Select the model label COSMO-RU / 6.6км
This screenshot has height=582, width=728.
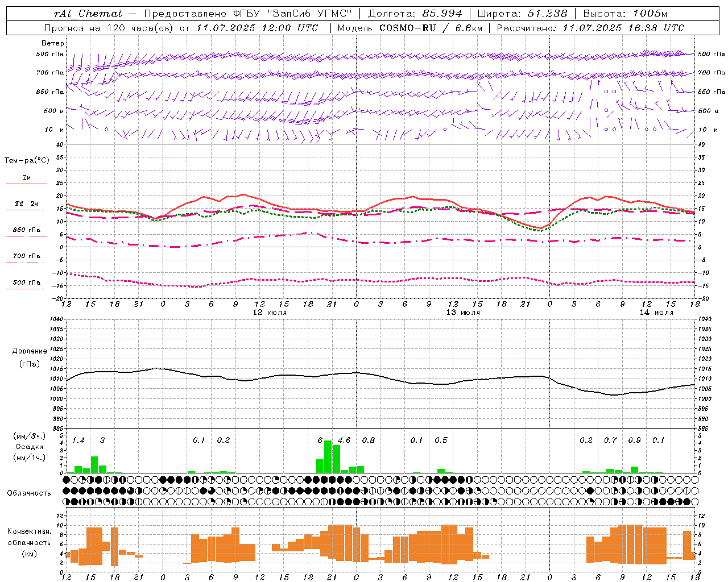(431, 28)
